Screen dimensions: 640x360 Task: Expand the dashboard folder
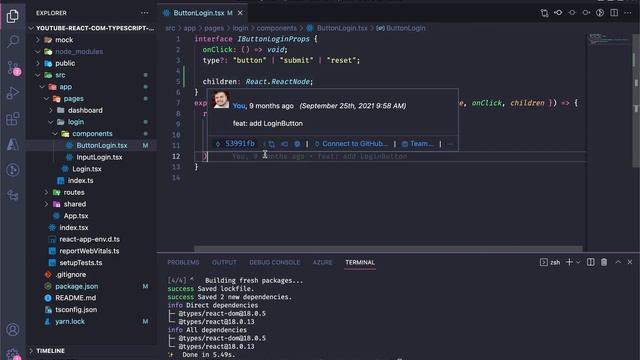coord(51,110)
